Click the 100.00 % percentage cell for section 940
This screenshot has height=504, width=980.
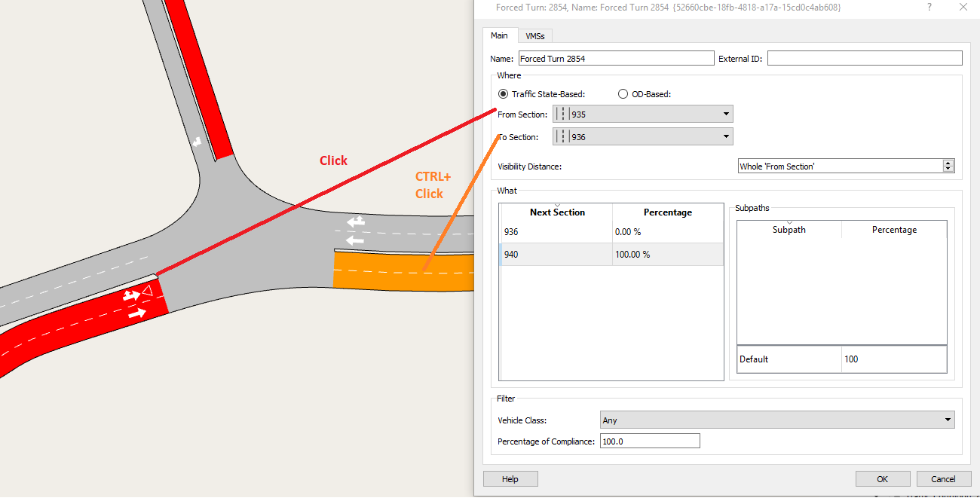coord(667,254)
